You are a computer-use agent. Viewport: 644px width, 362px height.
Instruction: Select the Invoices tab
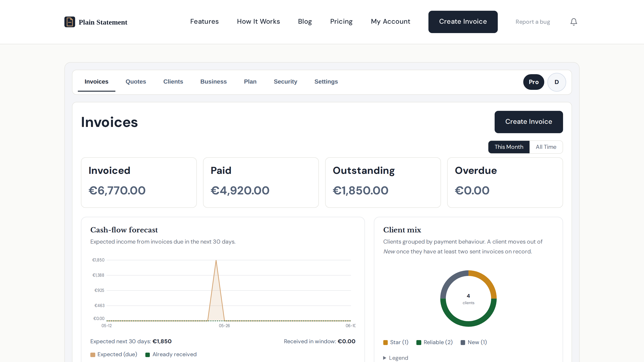click(96, 82)
